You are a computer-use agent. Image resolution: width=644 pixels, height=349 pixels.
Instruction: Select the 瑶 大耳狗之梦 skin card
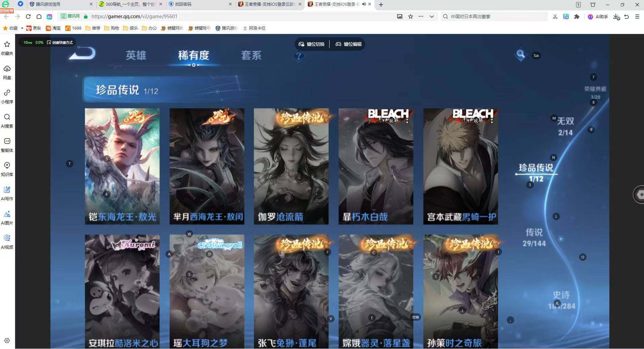tap(207, 291)
